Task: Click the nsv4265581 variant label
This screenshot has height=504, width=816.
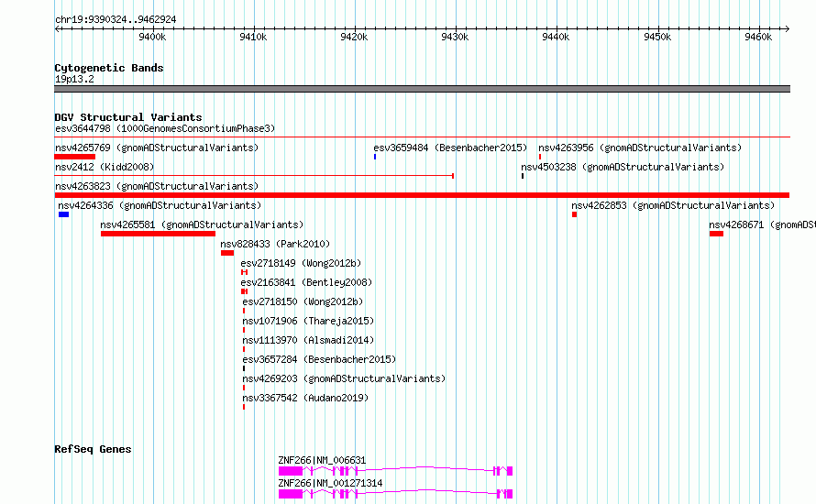Action: (x=202, y=225)
